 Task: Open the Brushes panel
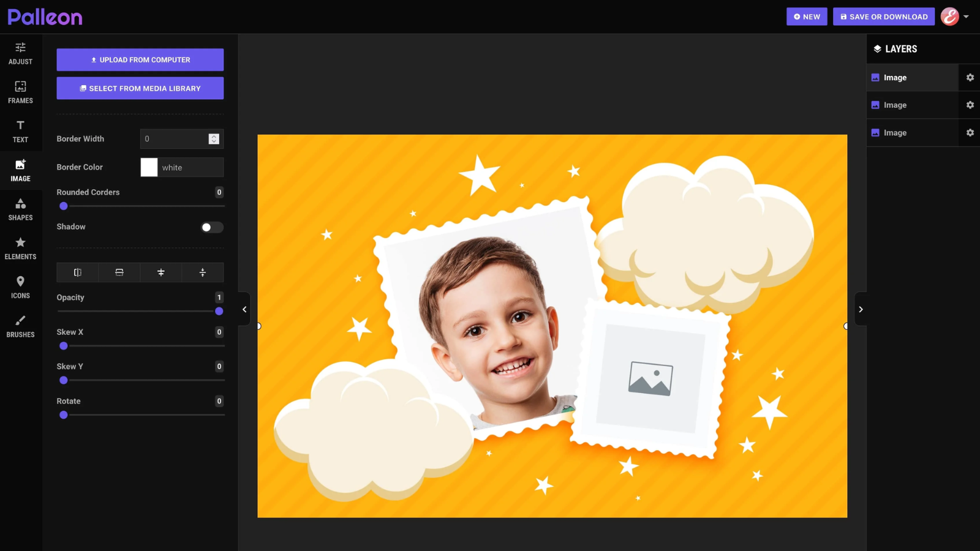(x=20, y=326)
